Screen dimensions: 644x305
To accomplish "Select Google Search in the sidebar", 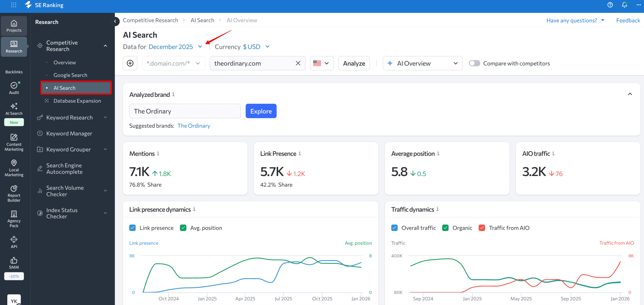I will [x=70, y=75].
